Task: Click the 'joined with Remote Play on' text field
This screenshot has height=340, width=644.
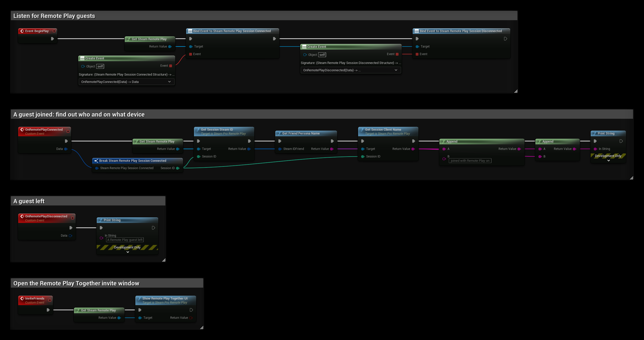Action: (x=470, y=161)
